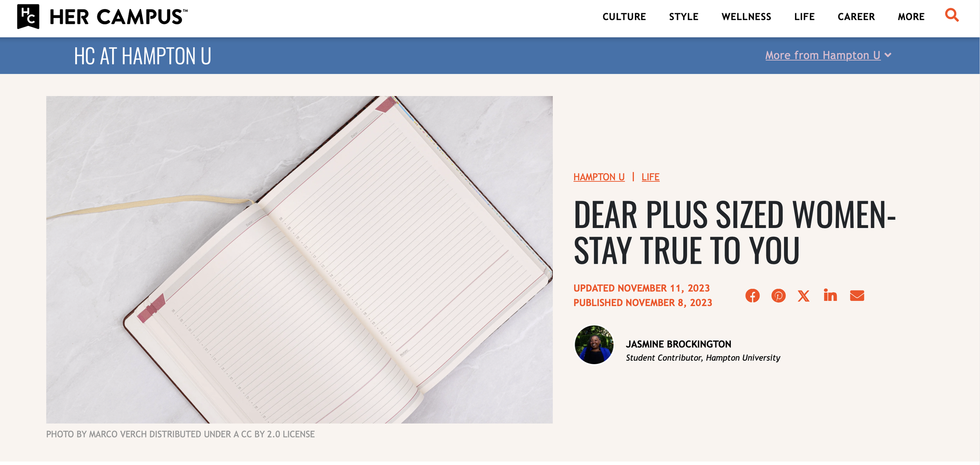Follow the Hampton U category link
Image resolution: width=980 pixels, height=465 pixels.
click(x=599, y=177)
